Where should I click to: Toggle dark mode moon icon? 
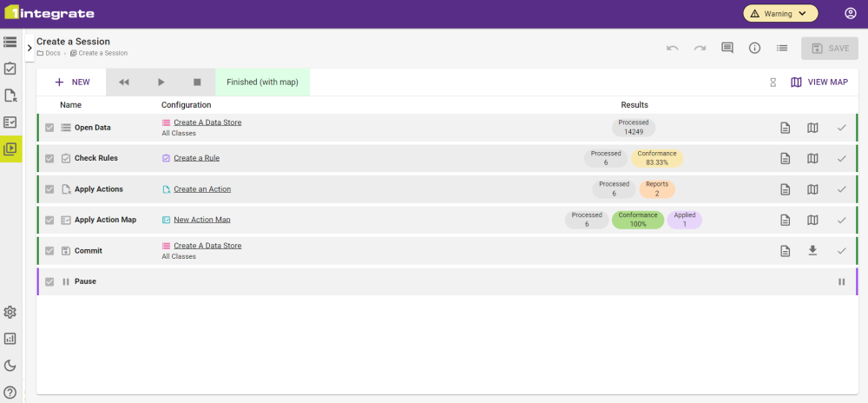point(10,366)
